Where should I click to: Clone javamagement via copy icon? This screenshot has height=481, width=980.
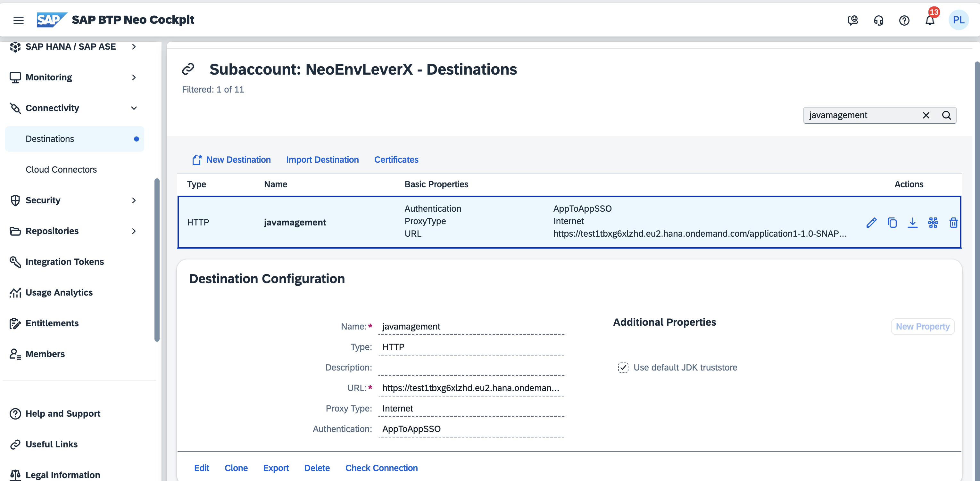892,223
